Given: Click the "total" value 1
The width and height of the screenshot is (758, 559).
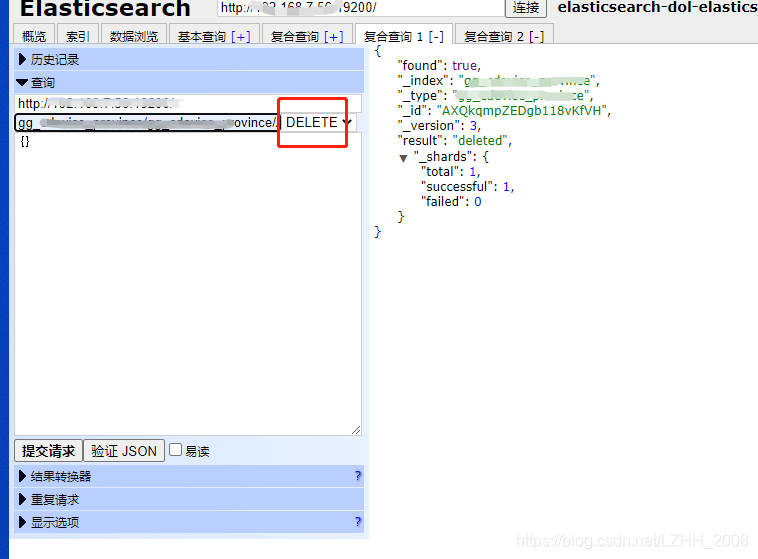Looking at the screenshot, I should (473, 172).
